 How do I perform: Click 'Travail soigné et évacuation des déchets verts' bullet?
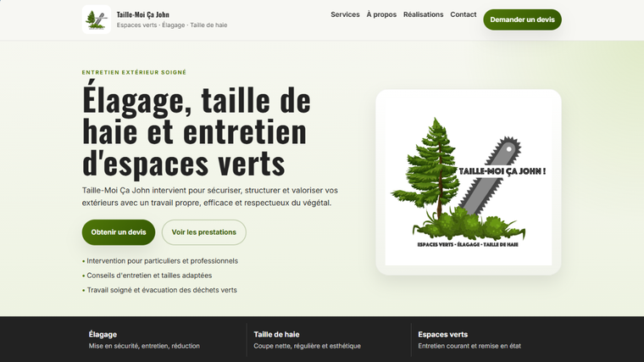click(x=162, y=290)
